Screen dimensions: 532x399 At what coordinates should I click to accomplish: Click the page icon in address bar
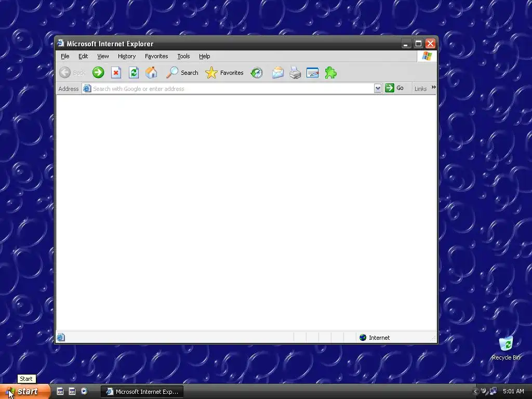pos(87,88)
